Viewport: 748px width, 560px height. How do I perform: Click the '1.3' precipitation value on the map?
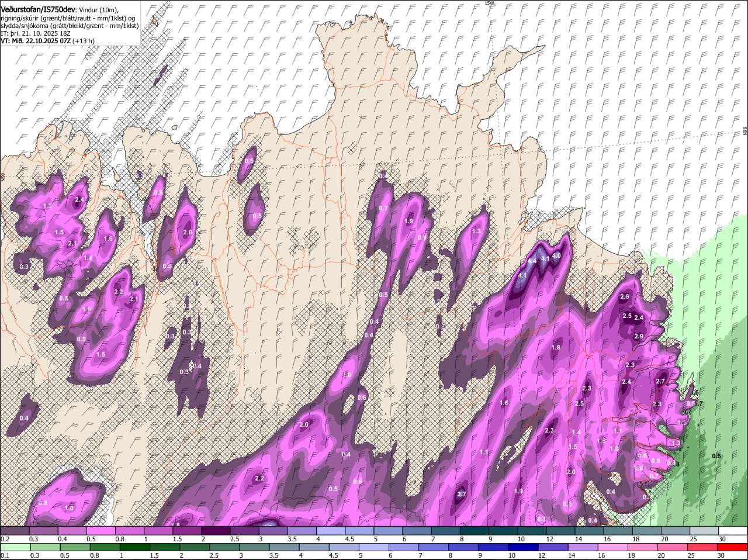click(476, 231)
